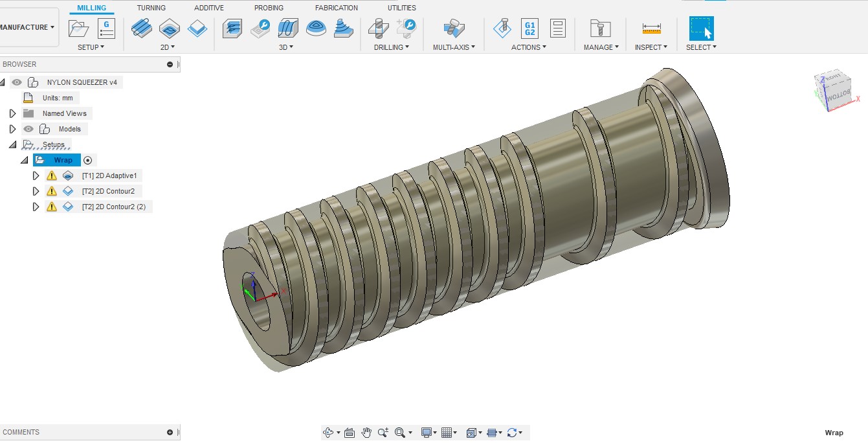Toggle visibility of NYLON SQUEEZER v4

coord(17,82)
